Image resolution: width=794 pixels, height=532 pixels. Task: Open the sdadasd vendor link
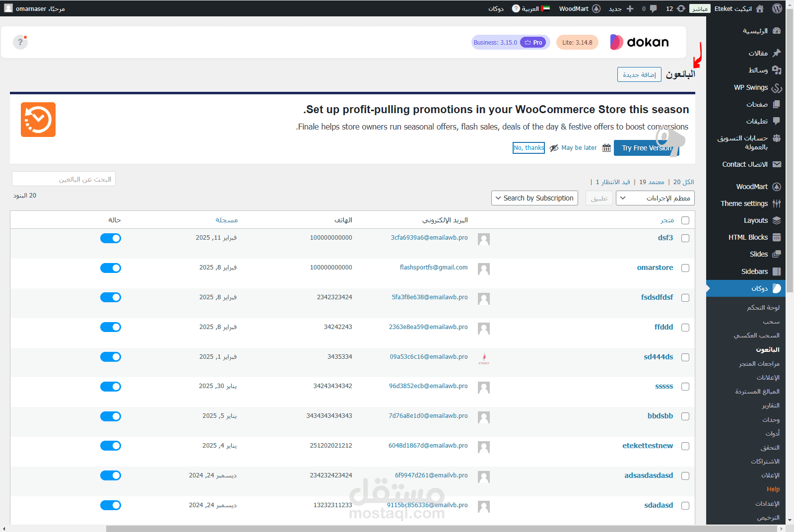659,505
